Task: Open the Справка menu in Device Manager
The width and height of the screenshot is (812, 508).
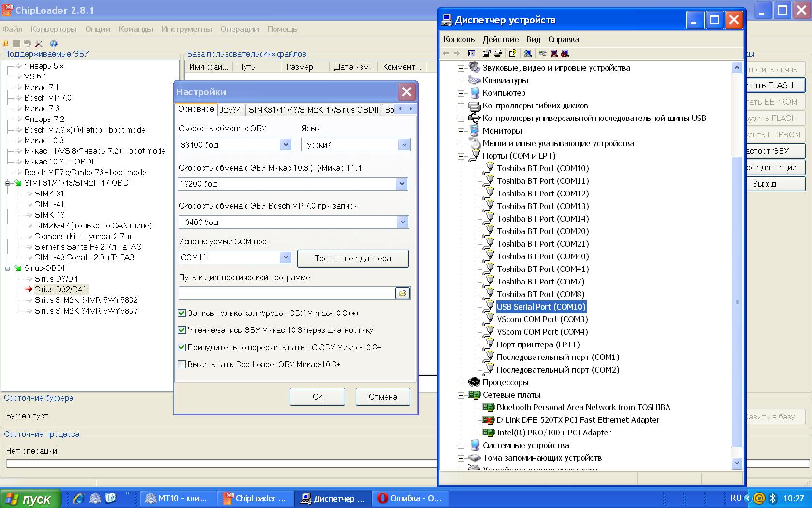Action: pos(564,39)
